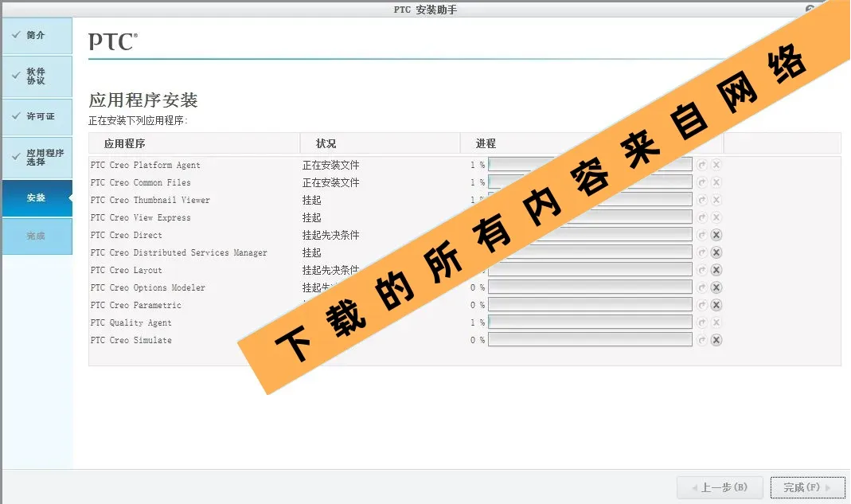
Task: Select PTC Creo View Express row name
Action: 141,218
